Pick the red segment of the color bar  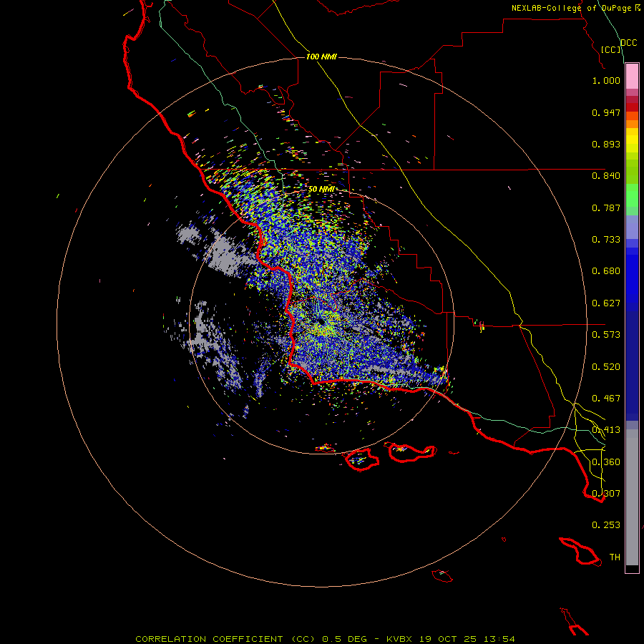632,107
